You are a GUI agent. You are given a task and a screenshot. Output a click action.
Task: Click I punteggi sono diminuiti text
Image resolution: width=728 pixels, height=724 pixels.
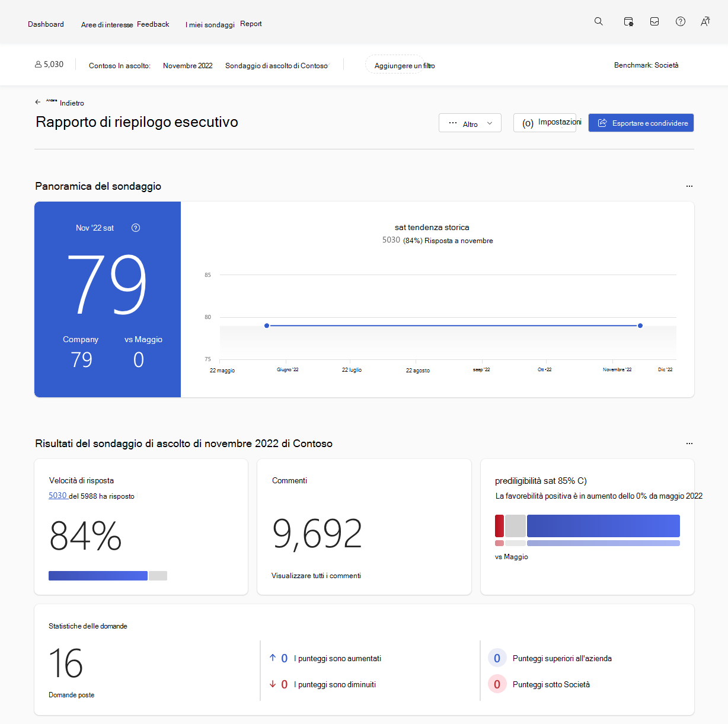pos(335,685)
